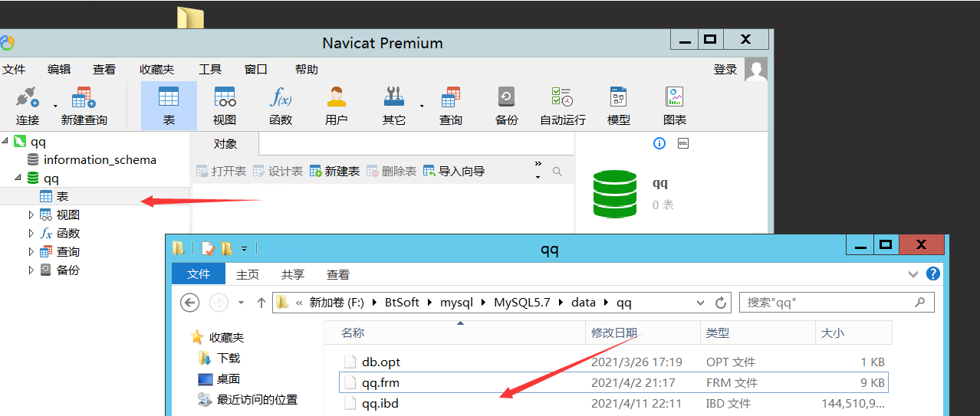Collapse the qq connection node in the tree
Viewport: 980px width, 416px height.
tap(5, 141)
